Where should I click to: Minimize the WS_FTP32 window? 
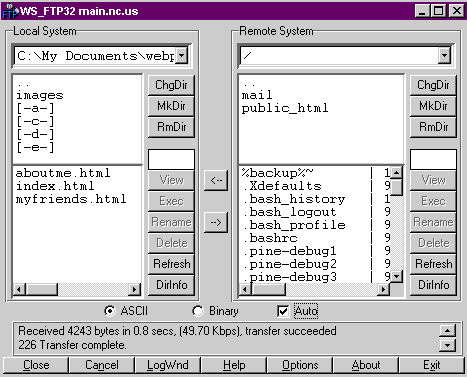(423, 11)
